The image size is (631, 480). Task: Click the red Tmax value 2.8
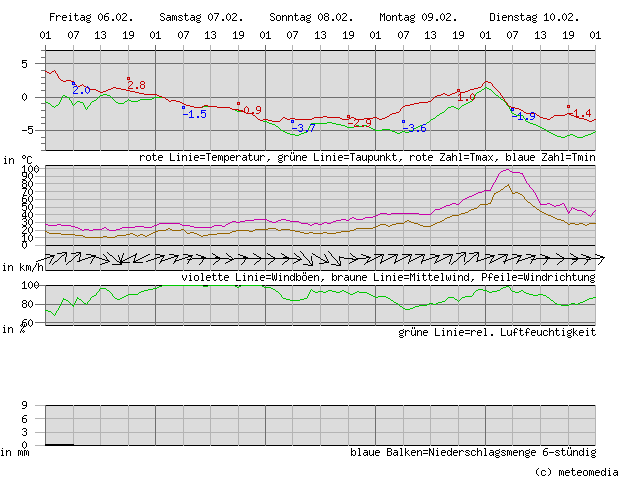(x=136, y=85)
